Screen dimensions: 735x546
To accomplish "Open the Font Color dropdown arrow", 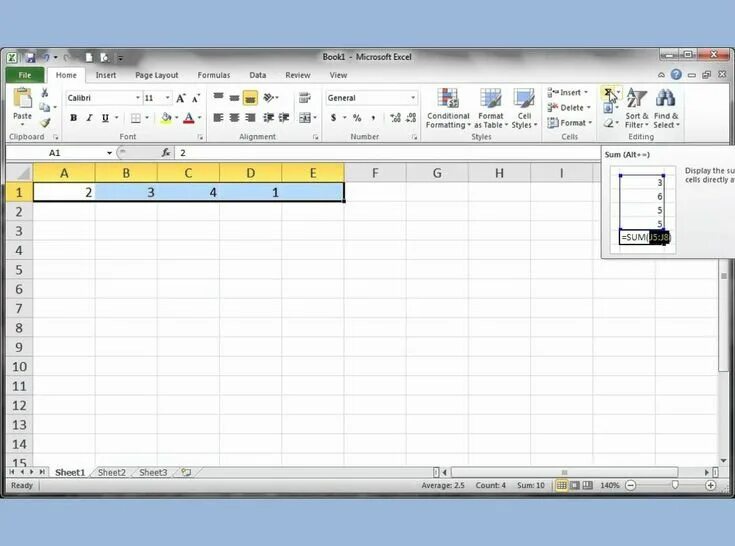I will pos(199,118).
